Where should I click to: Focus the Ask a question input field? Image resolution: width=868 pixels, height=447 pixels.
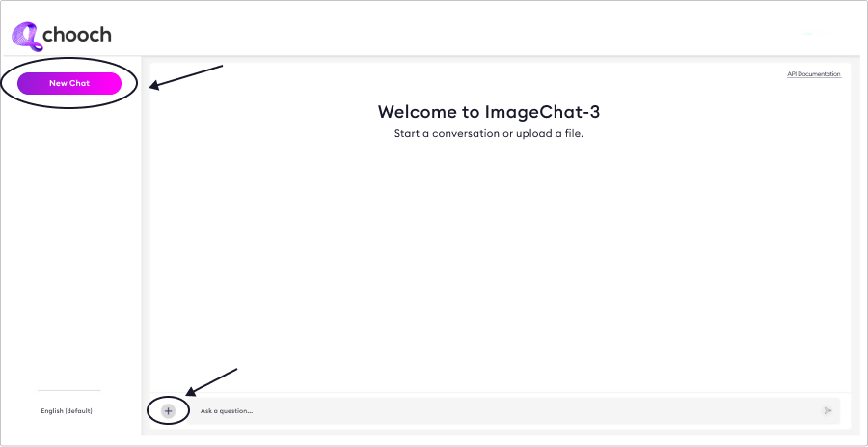coord(513,411)
